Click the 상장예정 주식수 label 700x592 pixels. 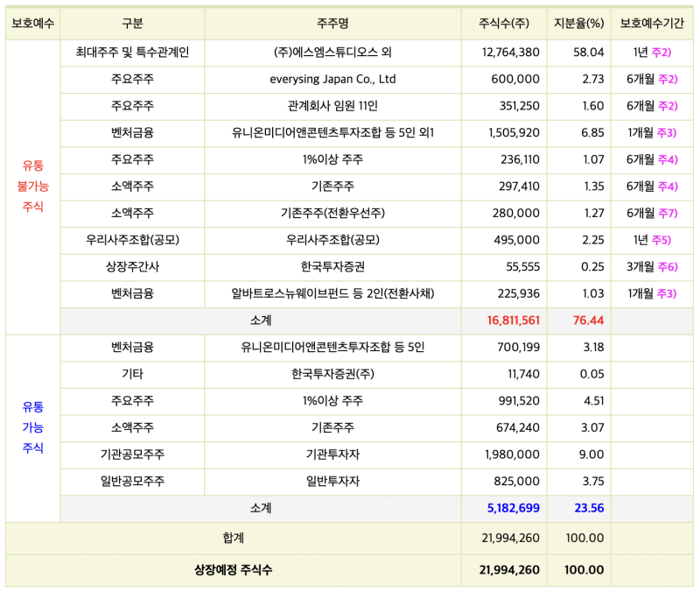coord(234,570)
